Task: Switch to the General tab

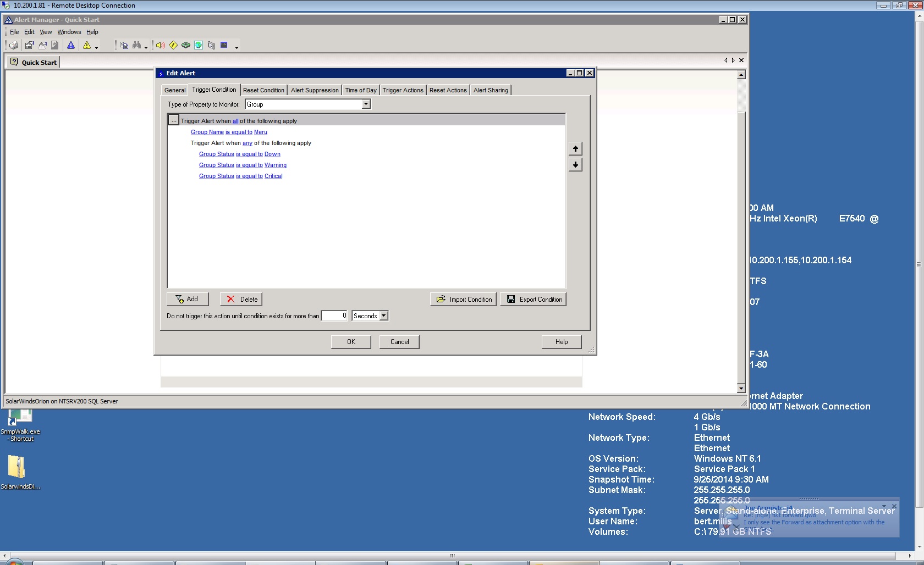Action: pos(175,90)
